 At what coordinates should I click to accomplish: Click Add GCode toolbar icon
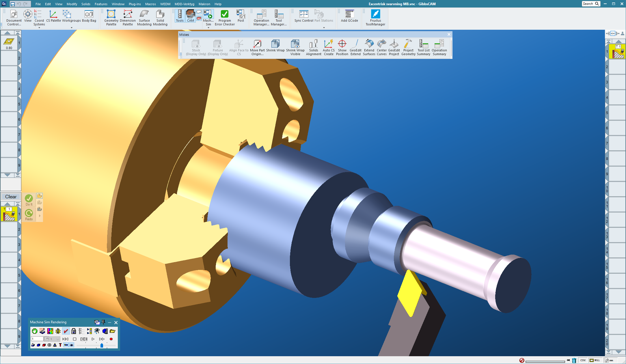(x=349, y=16)
